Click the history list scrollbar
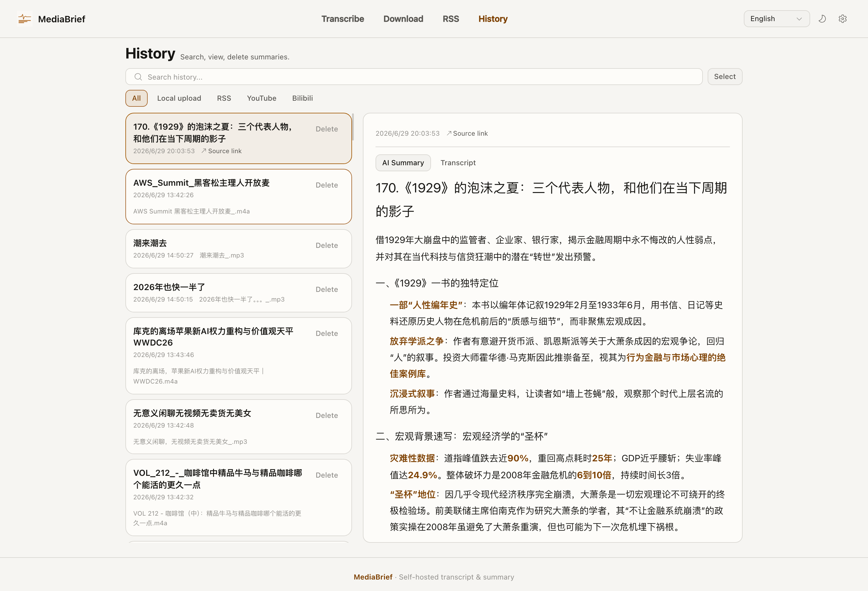This screenshot has width=868, height=591. pos(353,127)
